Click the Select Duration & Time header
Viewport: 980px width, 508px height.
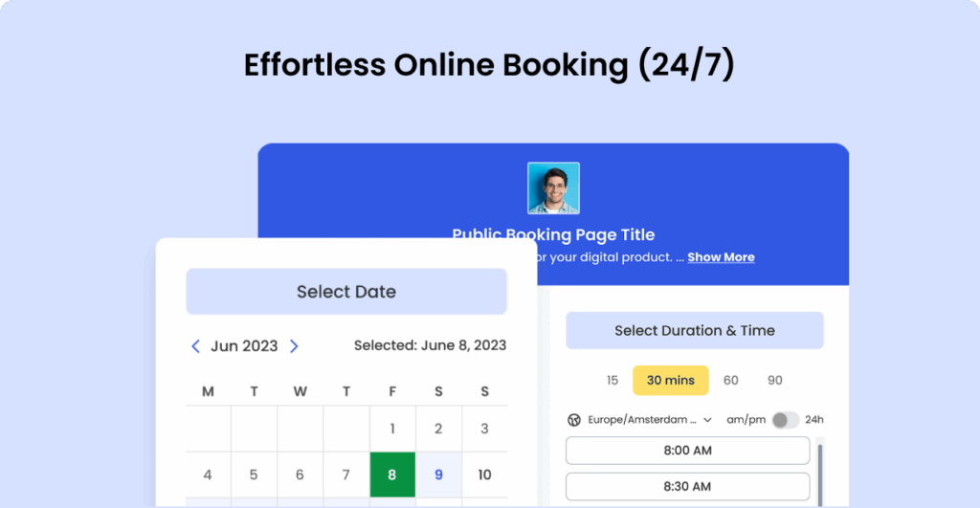pos(695,331)
